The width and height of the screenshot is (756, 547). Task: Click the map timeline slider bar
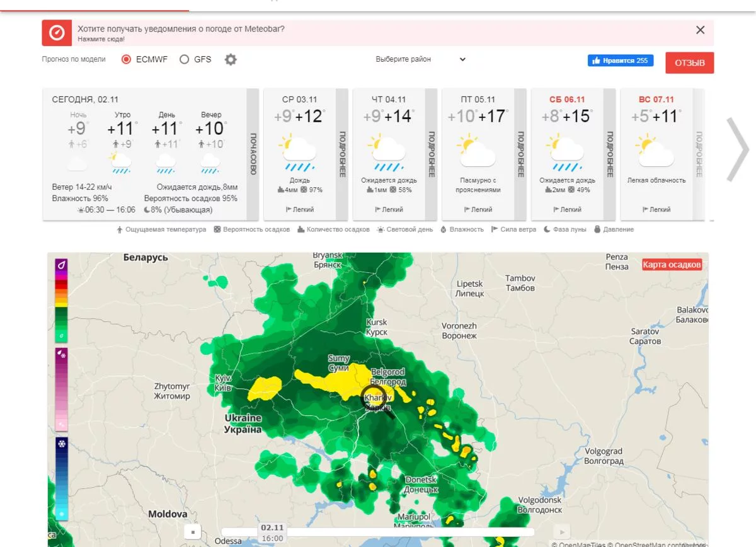(x=378, y=532)
